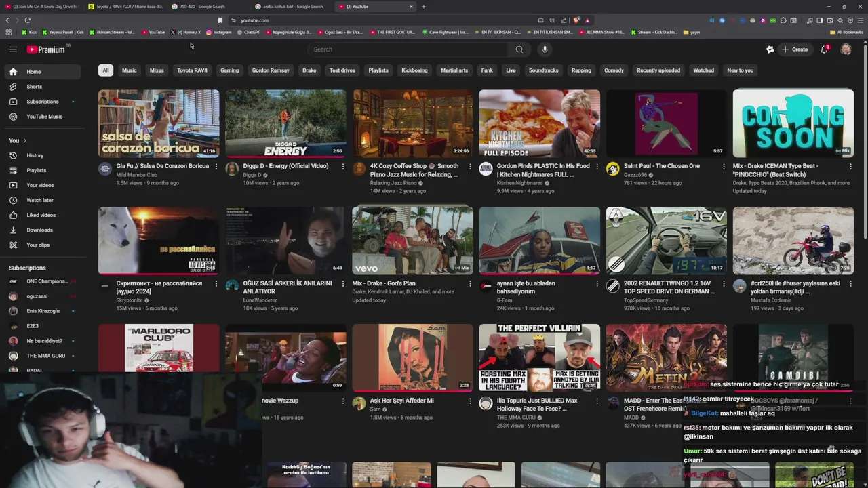
Task: Open the Kitchen Nightmares channel name link
Action: [x=519, y=183]
